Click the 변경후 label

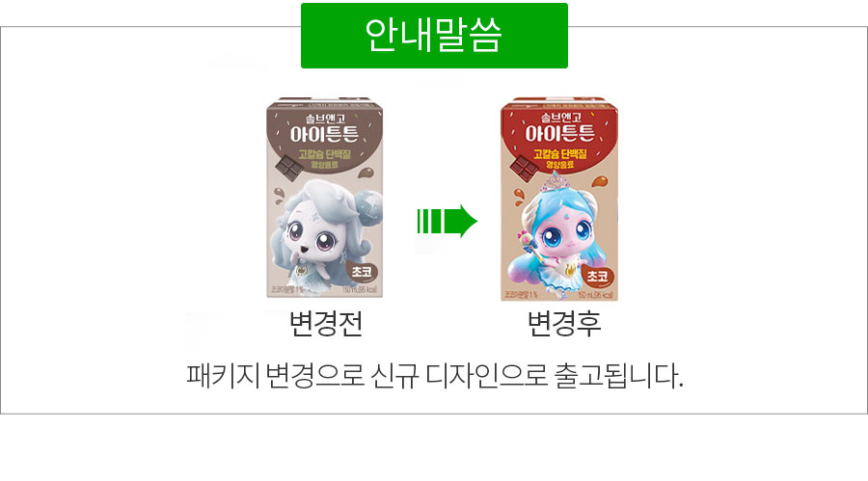point(564,324)
